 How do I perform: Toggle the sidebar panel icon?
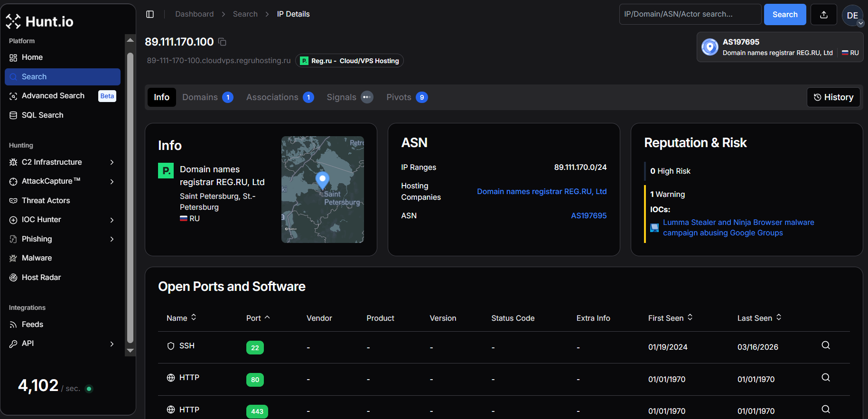150,14
